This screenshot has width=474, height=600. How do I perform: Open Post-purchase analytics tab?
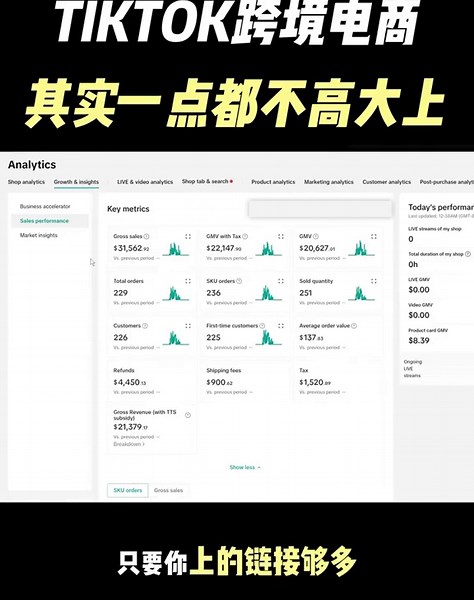446,182
